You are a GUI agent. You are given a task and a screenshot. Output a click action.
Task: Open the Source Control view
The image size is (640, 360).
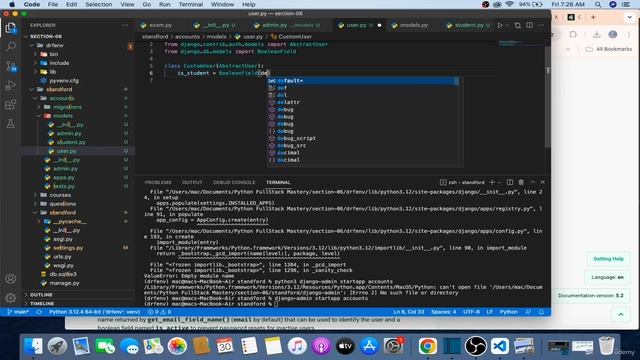[x=11, y=66]
